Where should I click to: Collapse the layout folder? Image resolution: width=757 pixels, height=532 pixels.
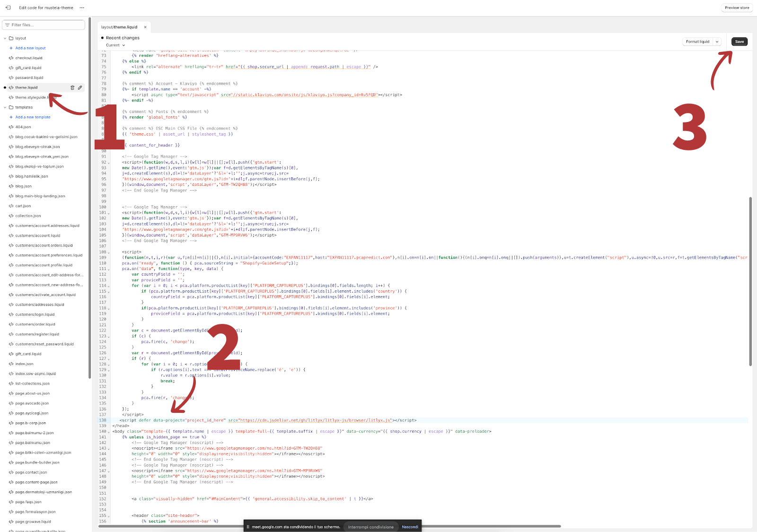pyautogui.click(x=5, y=38)
